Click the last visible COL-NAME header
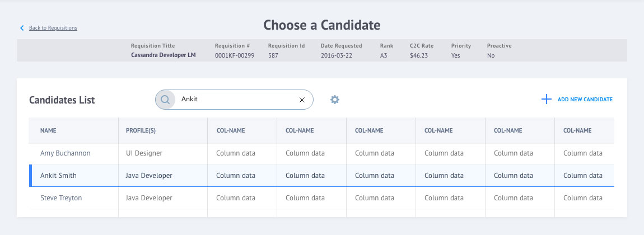Image resolution: width=644 pixels, height=235 pixels. (x=577, y=130)
